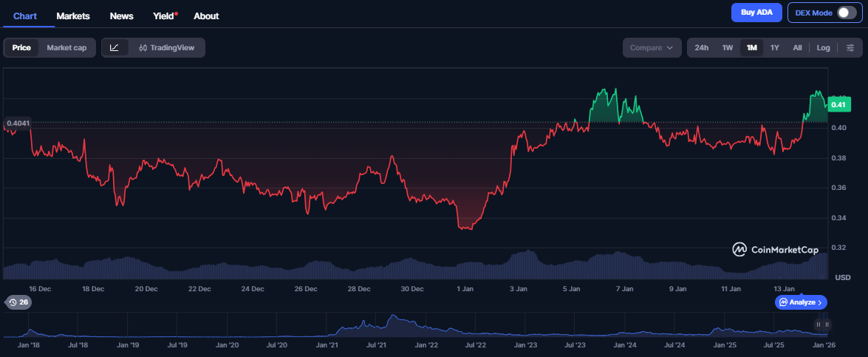The width and height of the screenshot is (868, 357).
Task: Click the Buy ADA button
Action: 756,13
